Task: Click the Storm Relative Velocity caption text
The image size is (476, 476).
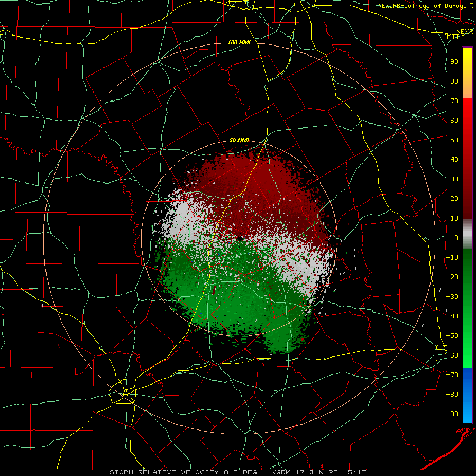Action: point(238,472)
